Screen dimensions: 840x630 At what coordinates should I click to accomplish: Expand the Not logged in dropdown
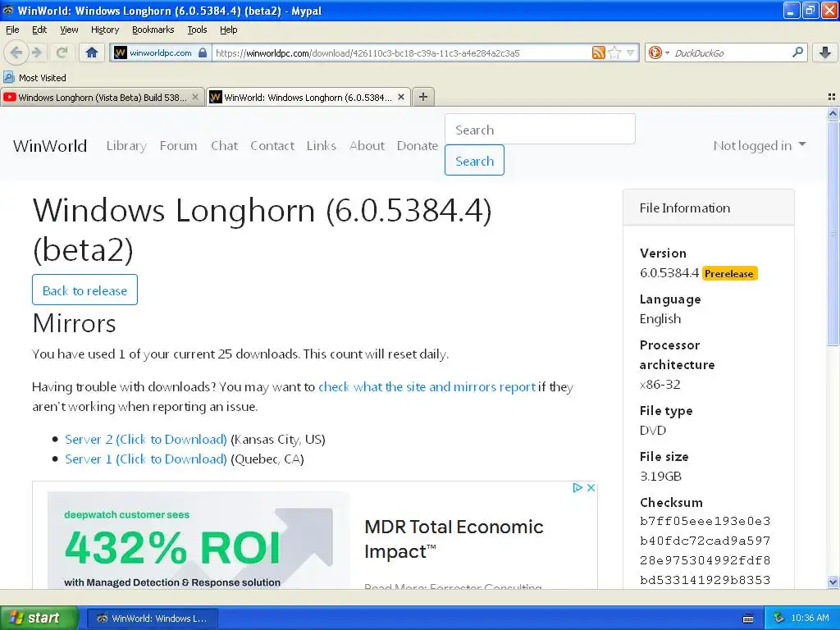[x=759, y=146]
